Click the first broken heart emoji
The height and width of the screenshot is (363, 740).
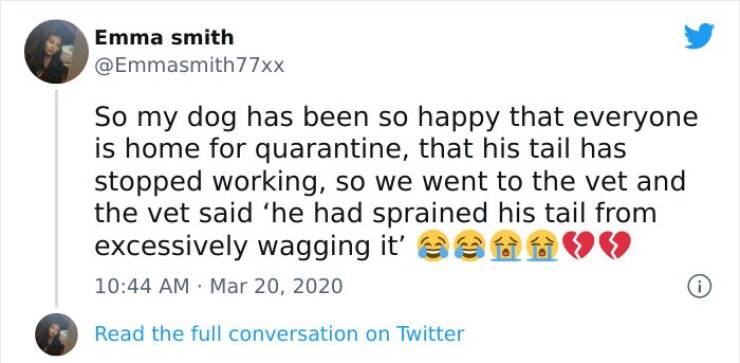(x=579, y=246)
